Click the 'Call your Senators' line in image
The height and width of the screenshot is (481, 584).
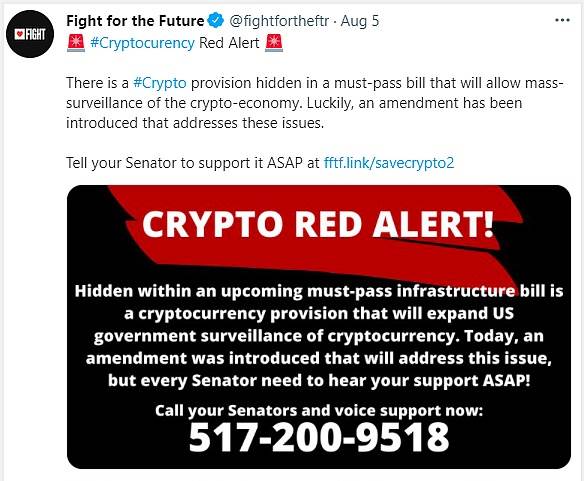[319, 410]
